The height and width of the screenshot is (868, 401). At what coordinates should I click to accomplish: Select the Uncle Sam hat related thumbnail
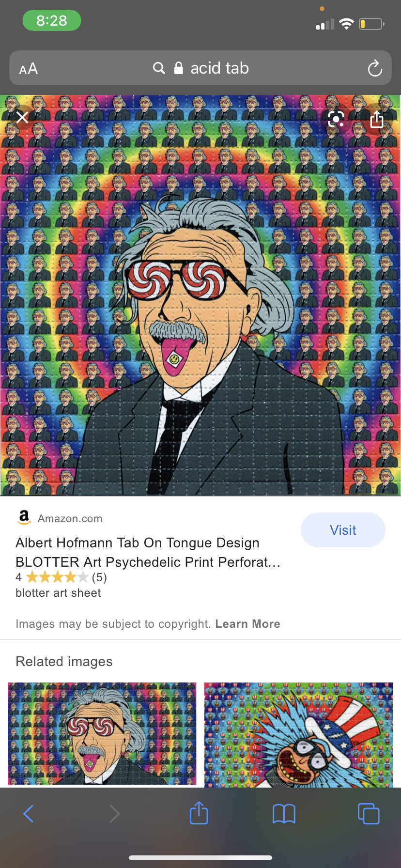(299, 734)
